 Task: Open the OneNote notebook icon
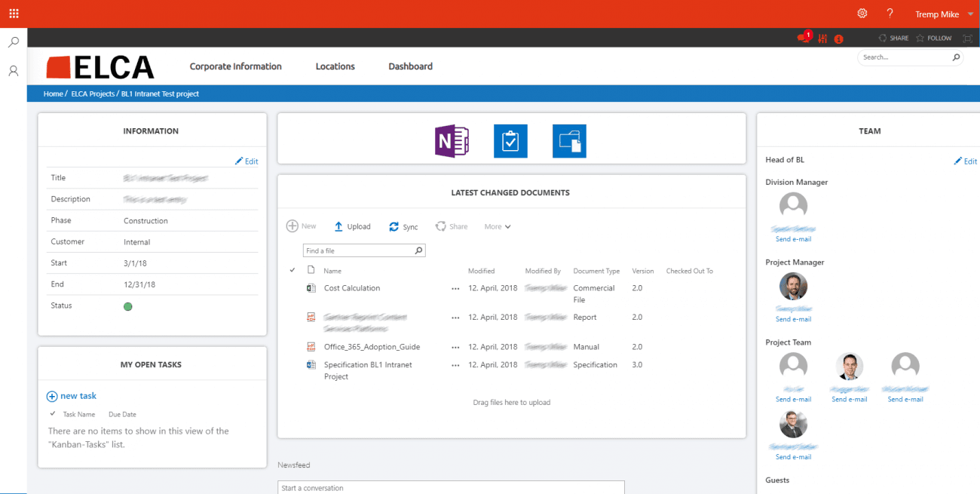coord(452,141)
